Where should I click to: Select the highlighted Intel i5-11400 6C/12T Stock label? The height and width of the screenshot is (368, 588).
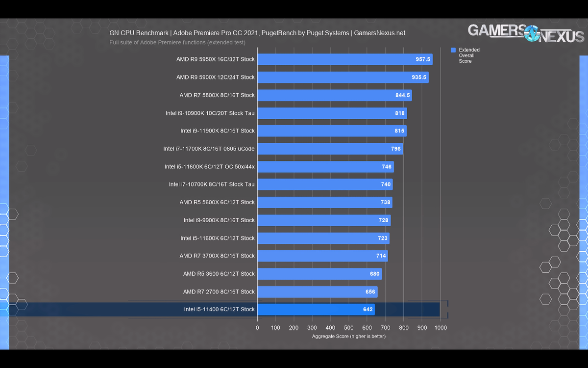point(220,309)
